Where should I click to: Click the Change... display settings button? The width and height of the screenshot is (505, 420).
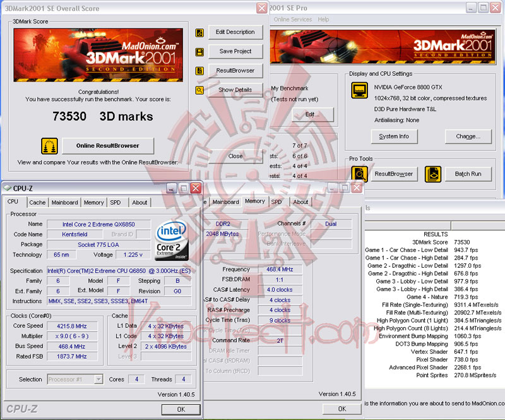pos(468,136)
